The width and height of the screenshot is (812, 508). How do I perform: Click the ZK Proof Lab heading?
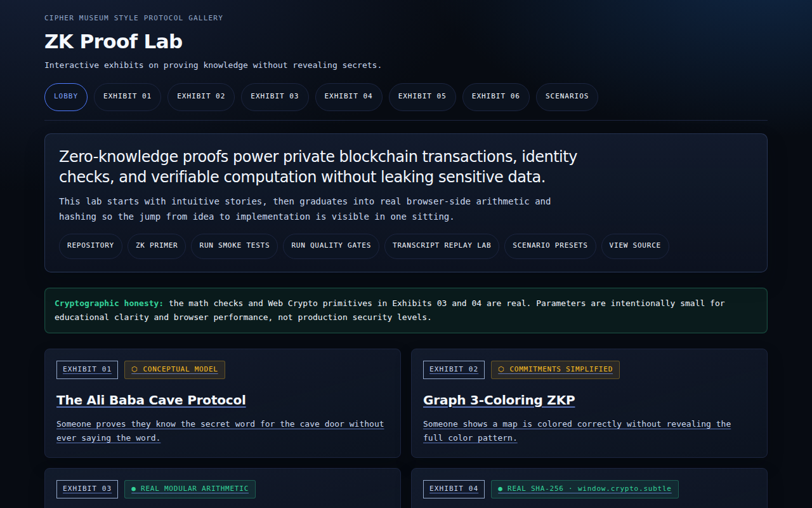coord(114,41)
